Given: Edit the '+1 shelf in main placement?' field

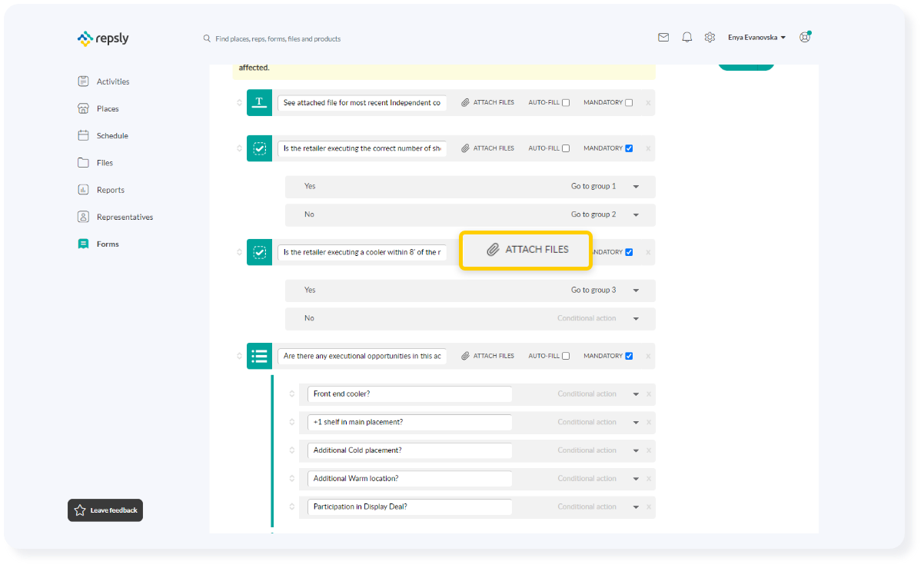Looking at the screenshot, I should click(410, 422).
